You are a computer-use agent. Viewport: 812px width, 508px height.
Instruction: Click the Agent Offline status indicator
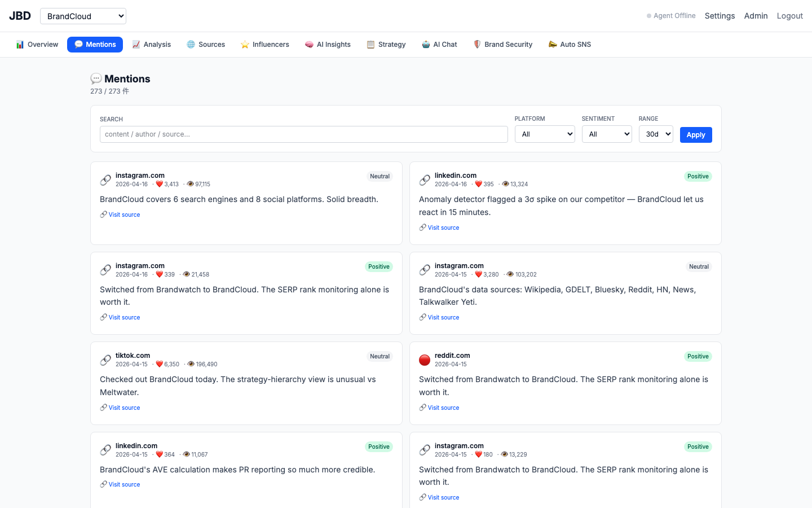tap(671, 16)
